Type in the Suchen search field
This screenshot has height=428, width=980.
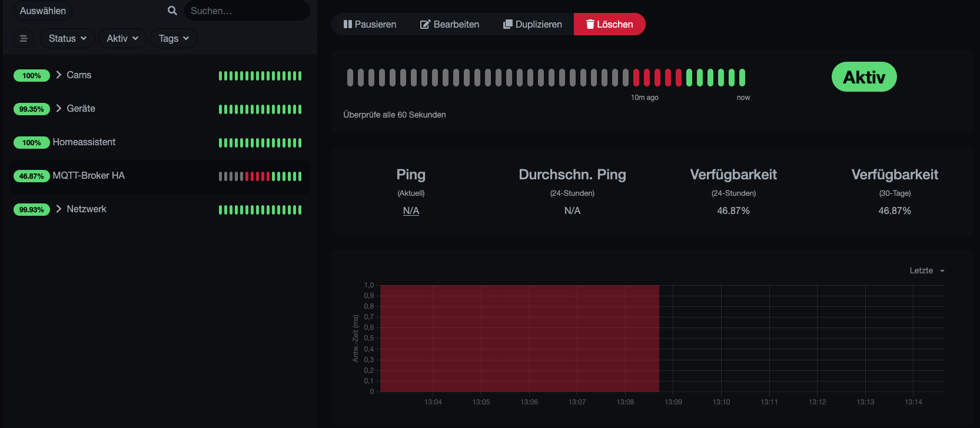[x=247, y=11]
